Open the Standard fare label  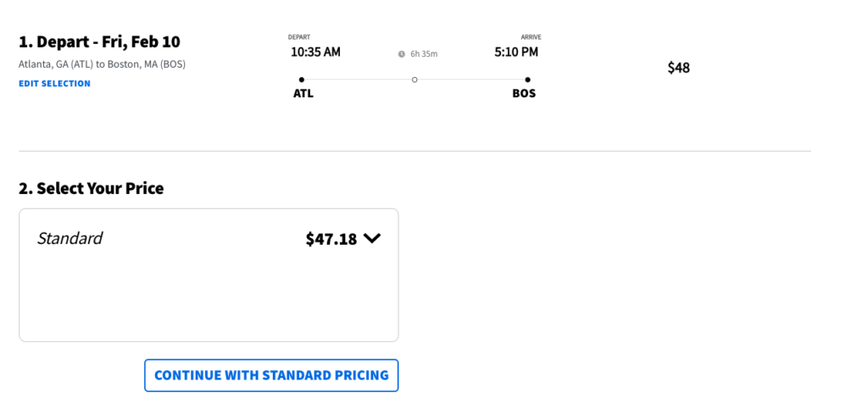(x=70, y=239)
